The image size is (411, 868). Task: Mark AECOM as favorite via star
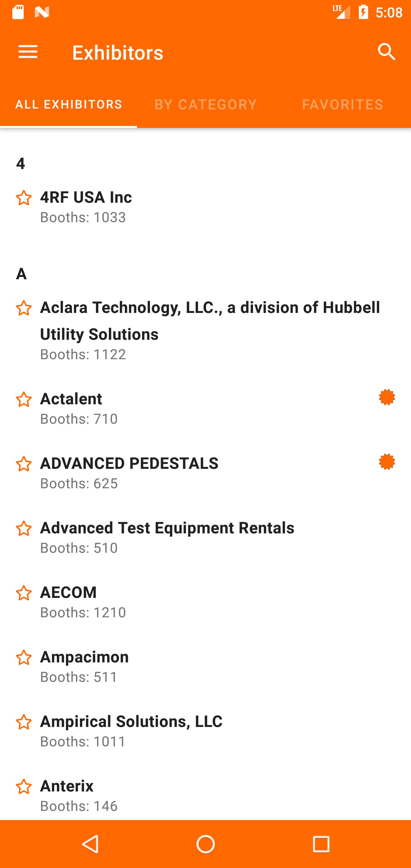tap(24, 593)
